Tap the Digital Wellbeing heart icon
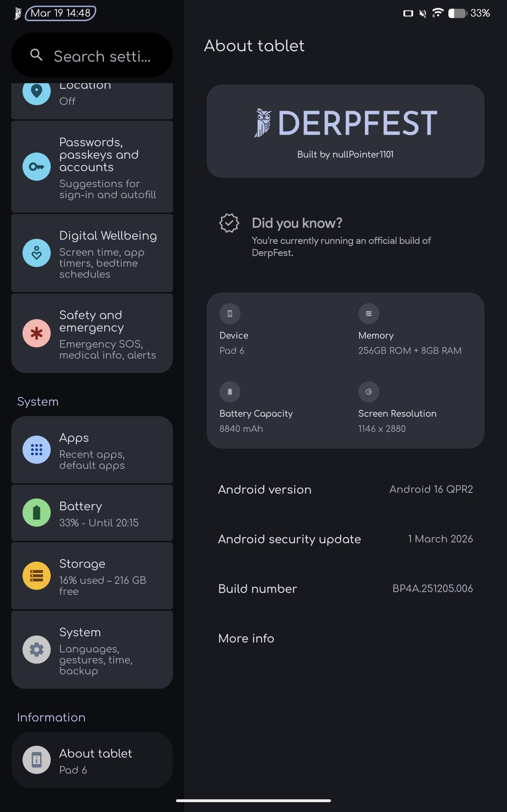507x812 pixels. pos(36,253)
